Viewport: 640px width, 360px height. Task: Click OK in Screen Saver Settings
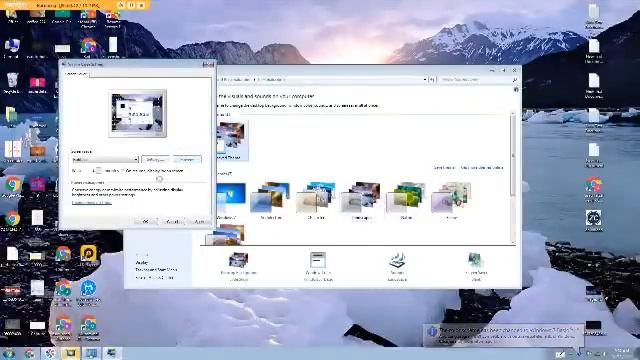tap(145, 221)
